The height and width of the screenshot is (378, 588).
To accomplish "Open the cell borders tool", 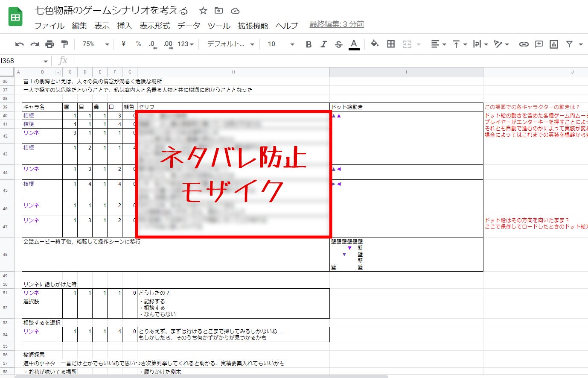I will click(x=390, y=44).
